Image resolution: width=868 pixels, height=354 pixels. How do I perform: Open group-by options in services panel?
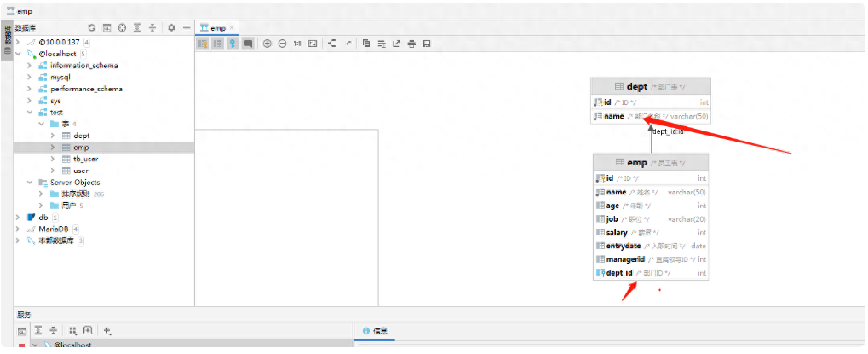(72, 331)
